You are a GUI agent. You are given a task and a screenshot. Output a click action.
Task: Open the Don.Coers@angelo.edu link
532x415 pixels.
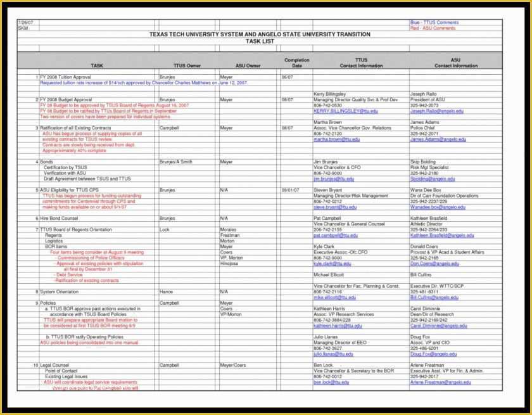click(434, 264)
